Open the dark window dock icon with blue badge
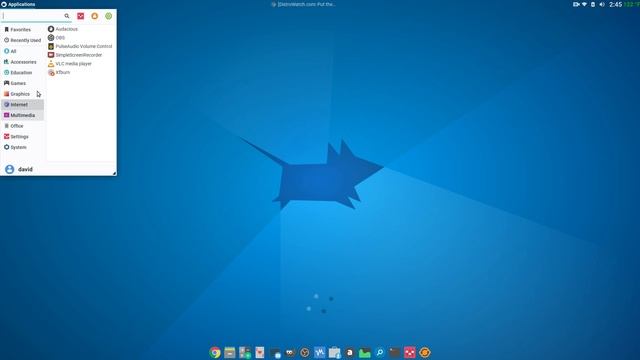This screenshot has width=640, height=360. coord(275,353)
